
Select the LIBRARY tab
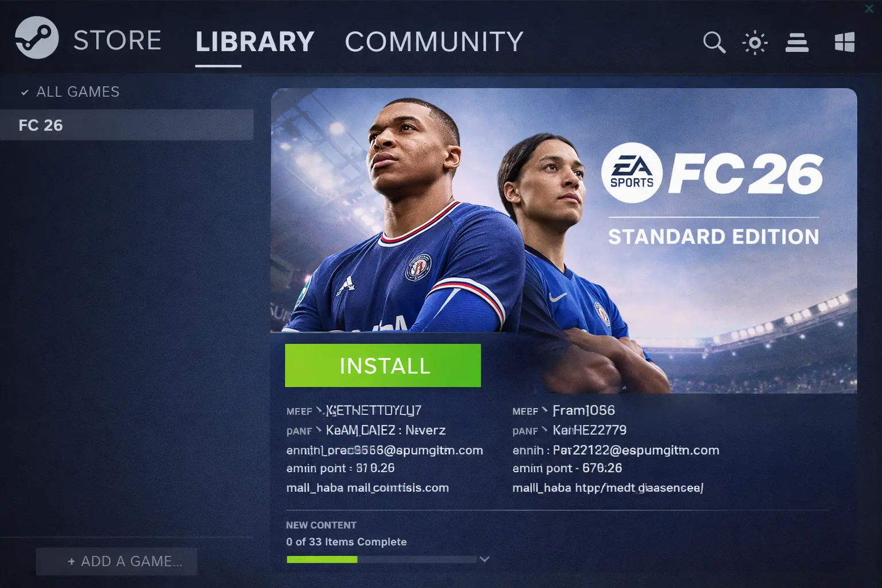click(x=255, y=42)
